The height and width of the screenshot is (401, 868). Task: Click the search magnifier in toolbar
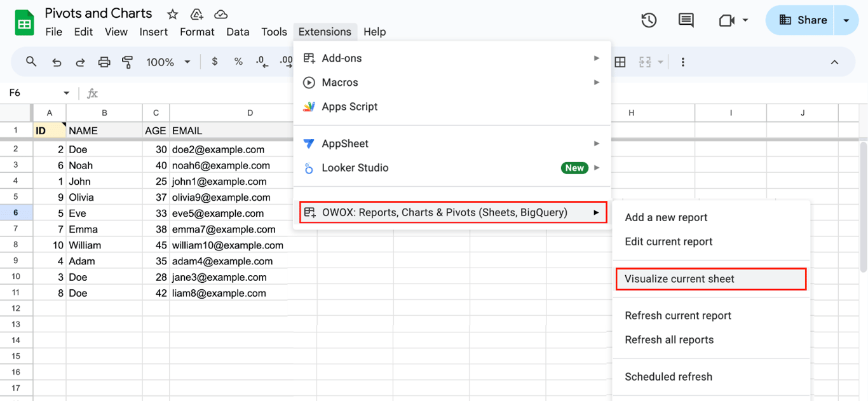coord(31,62)
